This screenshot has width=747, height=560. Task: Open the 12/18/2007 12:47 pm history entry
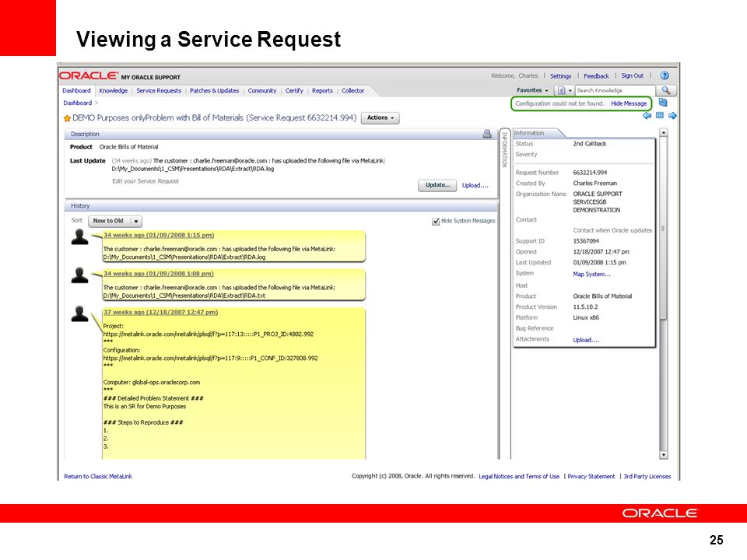coord(160,313)
